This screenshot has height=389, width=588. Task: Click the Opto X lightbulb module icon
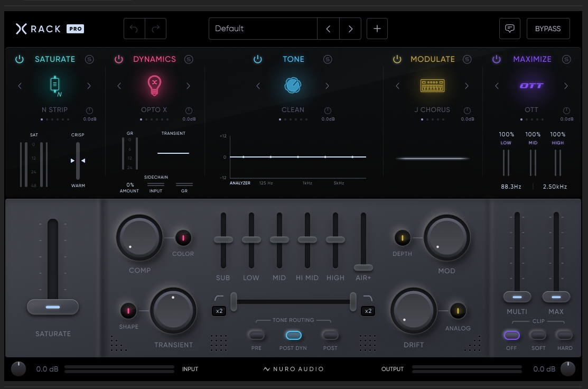coord(154,86)
